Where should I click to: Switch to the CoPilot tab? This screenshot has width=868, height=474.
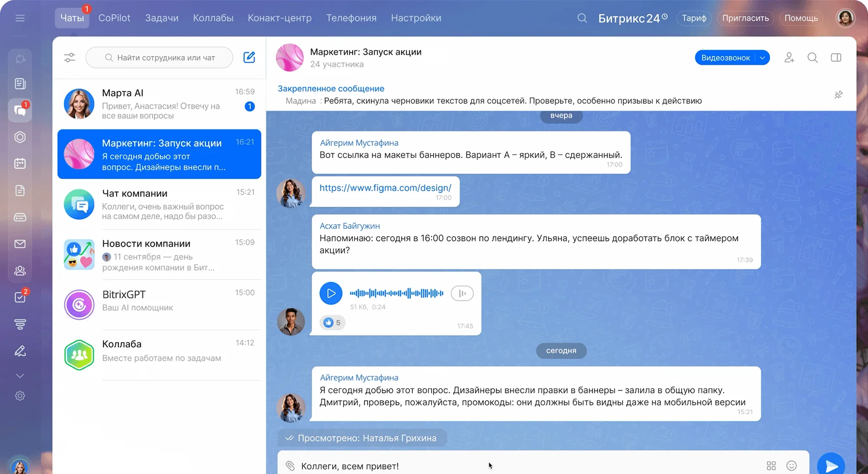(x=114, y=18)
